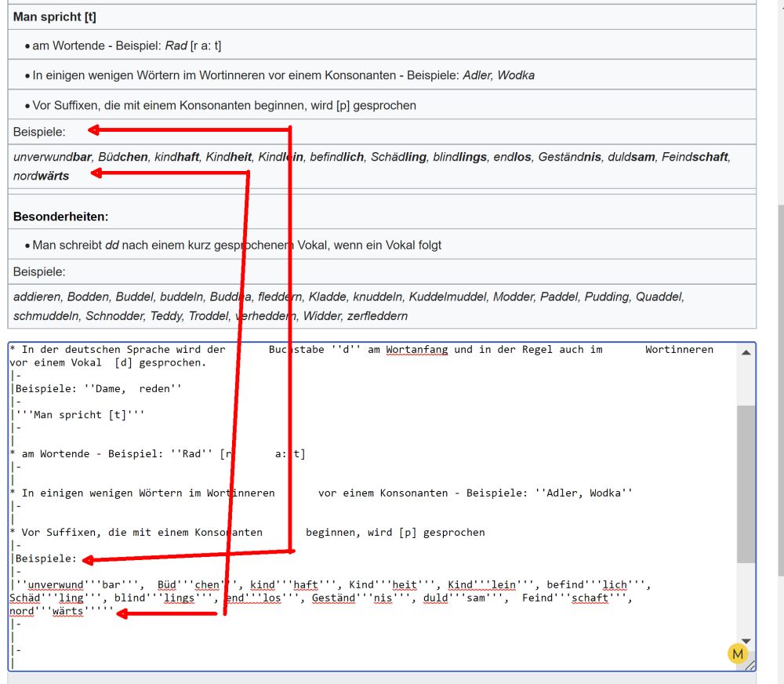Click the wikitext editor's vertical scrollbar thumb

click(746, 482)
